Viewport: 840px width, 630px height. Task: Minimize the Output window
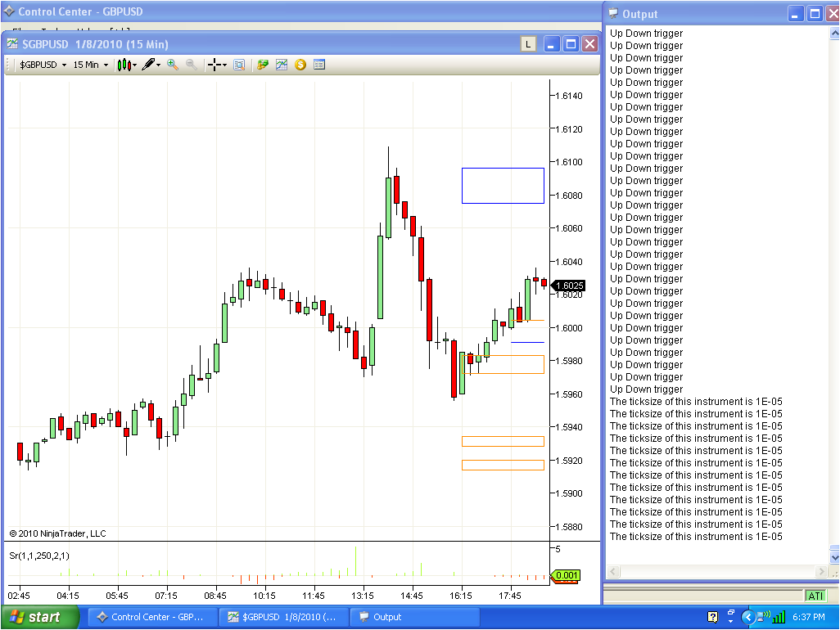click(796, 14)
